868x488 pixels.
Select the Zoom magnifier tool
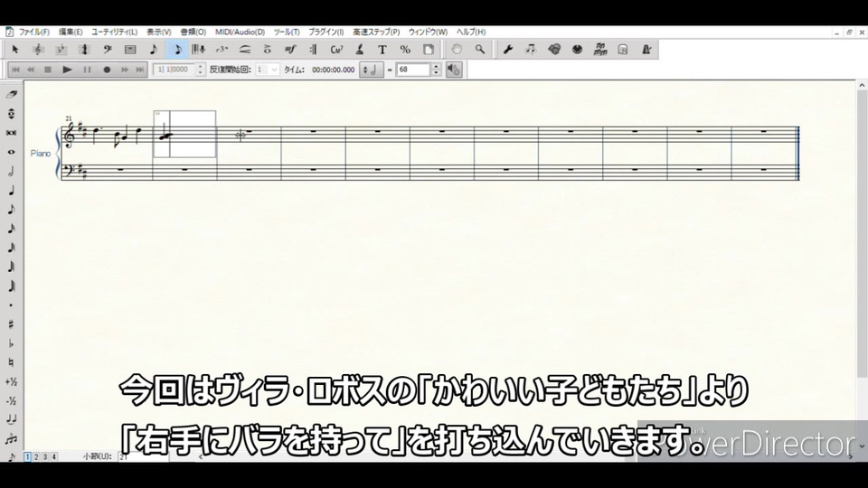click(x=480, y=50)
